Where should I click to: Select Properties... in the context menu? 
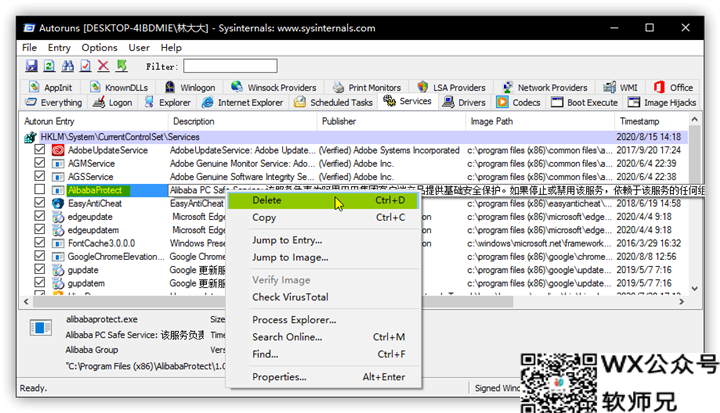click(323, 377)
